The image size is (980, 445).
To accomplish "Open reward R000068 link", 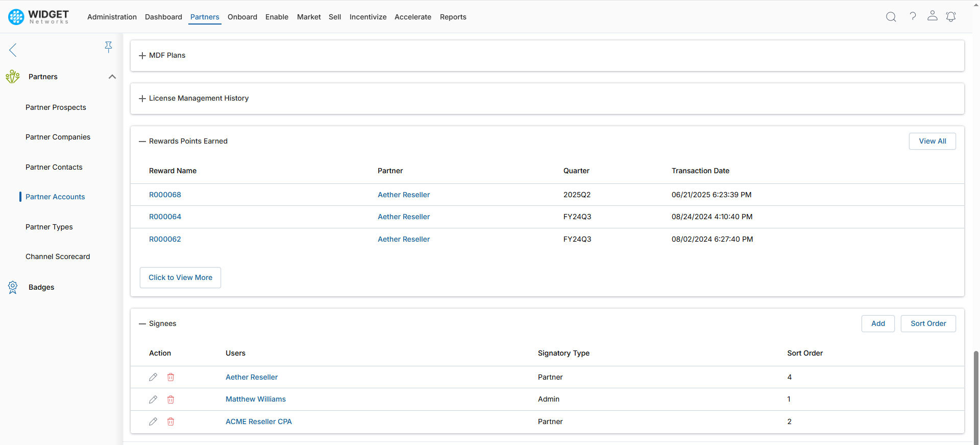I will point(165,195).
